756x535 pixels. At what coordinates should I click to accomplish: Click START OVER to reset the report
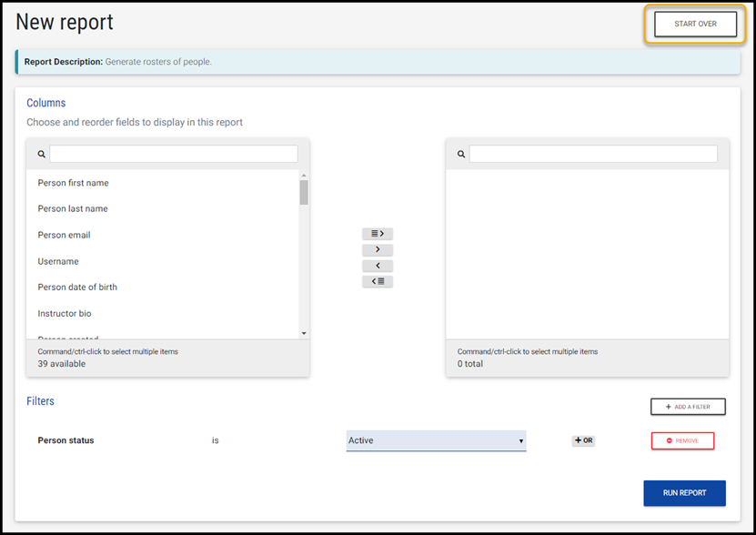coord(694,25)
